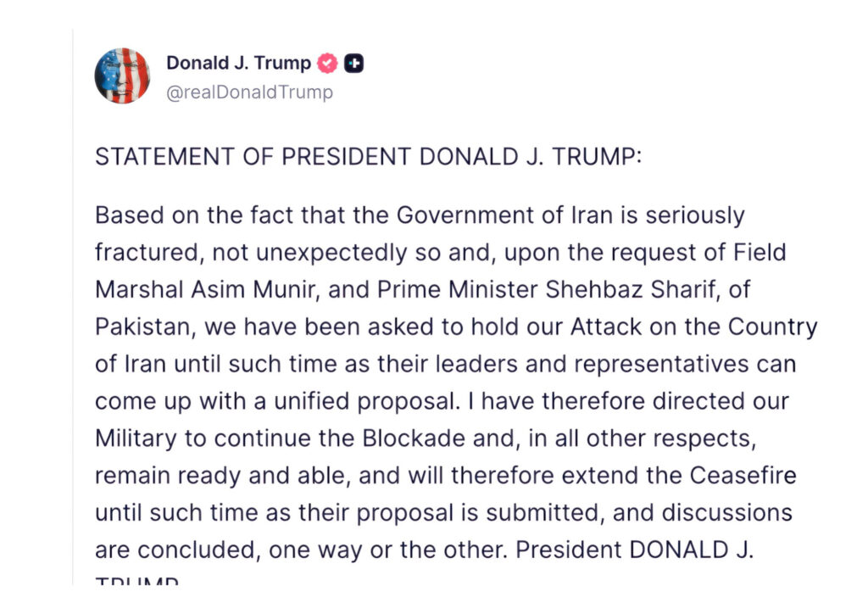This screenshot has height=614, width=868.
Task: Open the American flag profile avatar
Action: click(122, 76)
